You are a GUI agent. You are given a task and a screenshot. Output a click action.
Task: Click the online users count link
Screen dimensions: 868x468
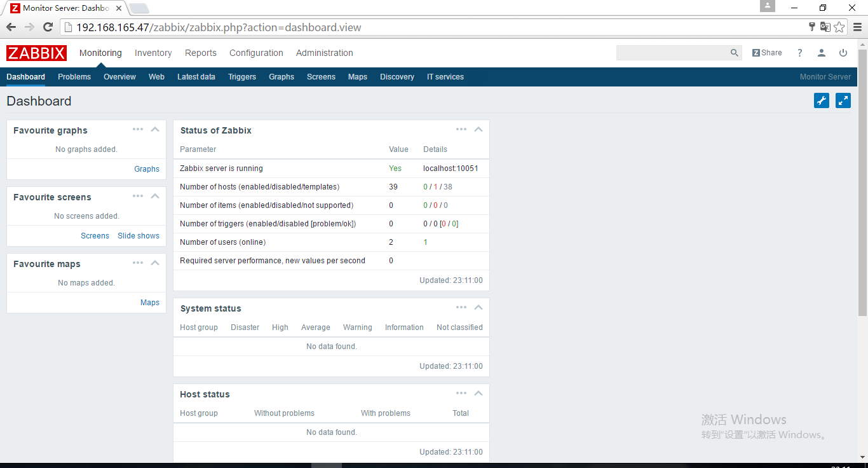pyautogui.click(x=426, y=242)
